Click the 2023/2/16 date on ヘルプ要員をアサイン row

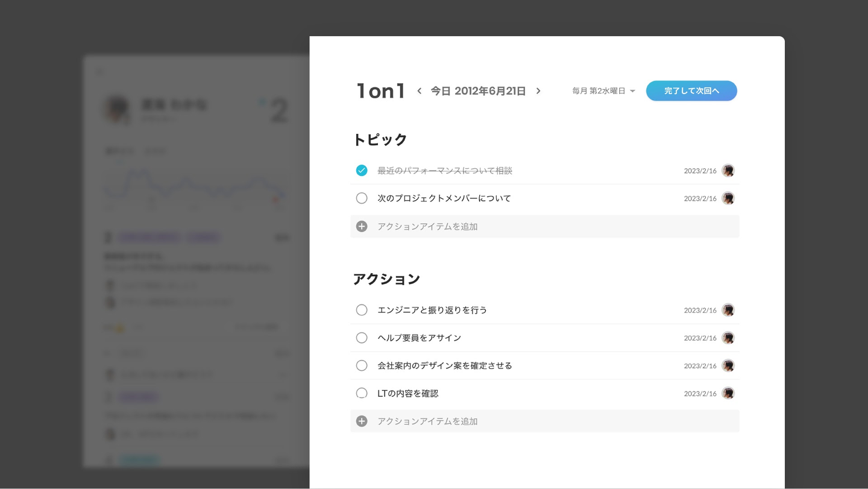(x=700, y=338)
